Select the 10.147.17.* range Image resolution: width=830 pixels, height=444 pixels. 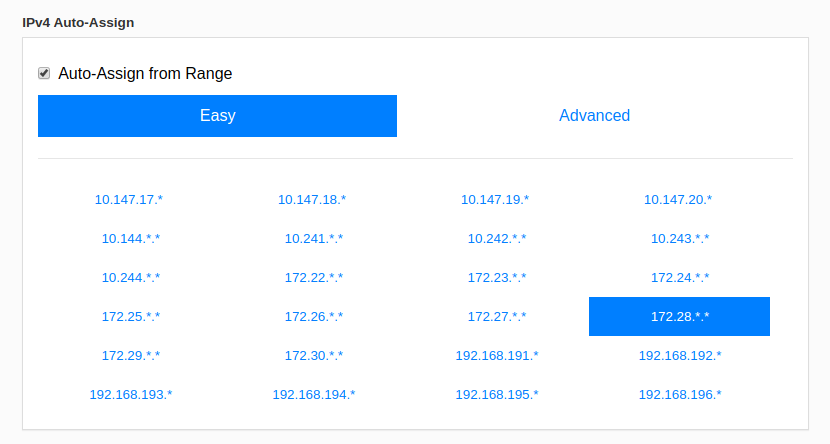(129, 200)
